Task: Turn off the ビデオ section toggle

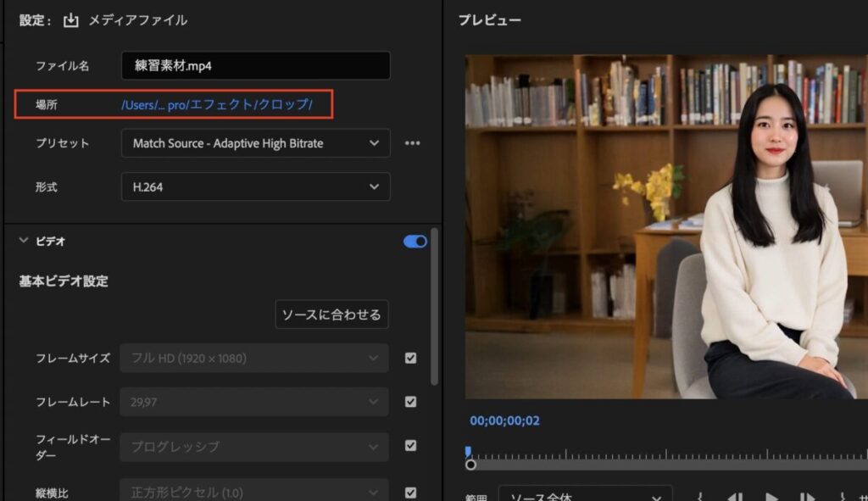Action: [x=415, y=242]
